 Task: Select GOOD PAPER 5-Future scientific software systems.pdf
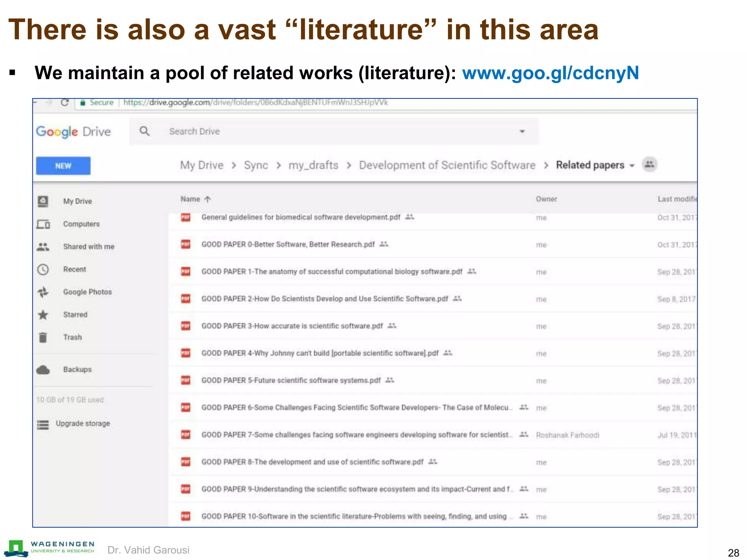291,380
